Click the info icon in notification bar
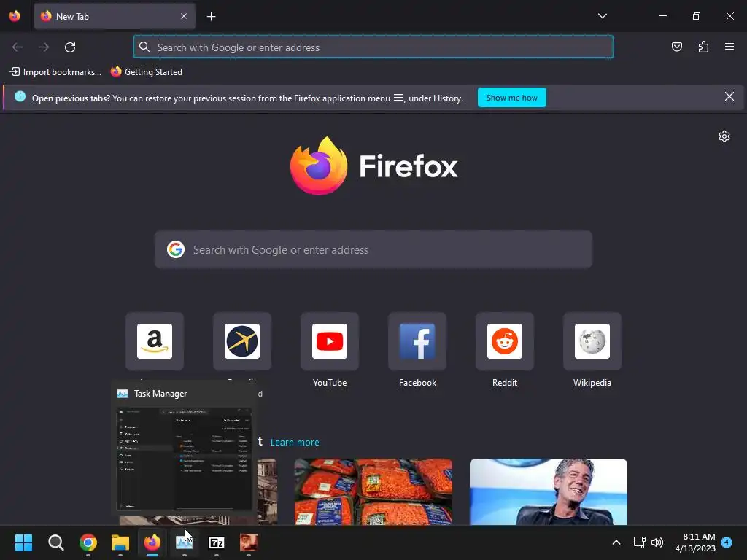This screenshot has height=560, width=747. (x=20, y=97)
